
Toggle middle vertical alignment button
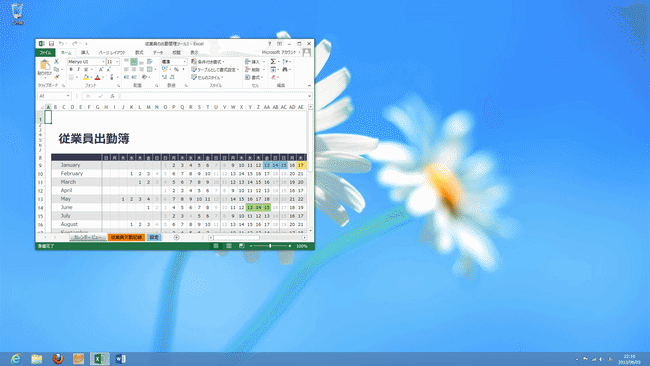(134, 62)
